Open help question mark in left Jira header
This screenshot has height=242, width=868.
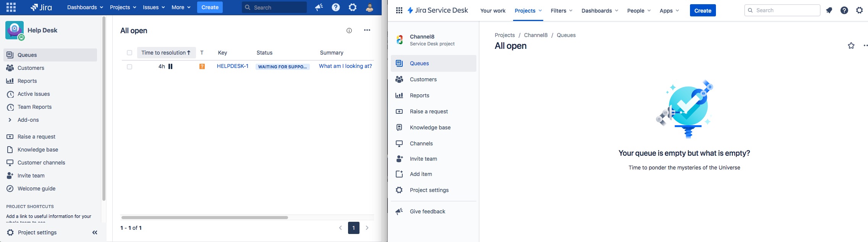click(336, 7)
